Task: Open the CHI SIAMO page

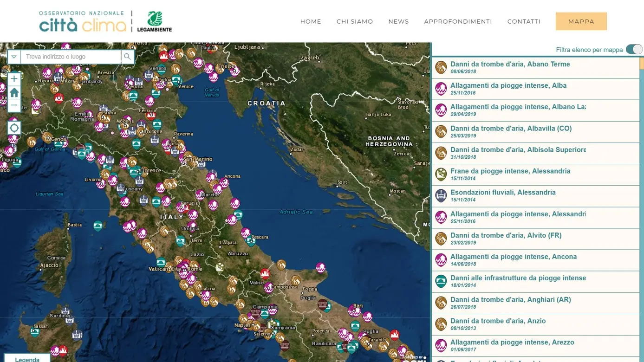Action: [355, 21]
